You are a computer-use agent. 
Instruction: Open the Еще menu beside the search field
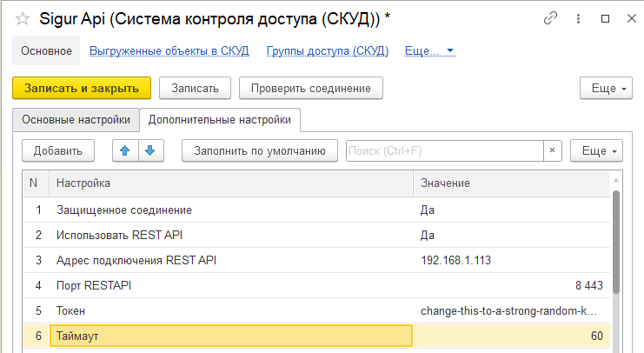pyautogui.click(x=595, y=151)
